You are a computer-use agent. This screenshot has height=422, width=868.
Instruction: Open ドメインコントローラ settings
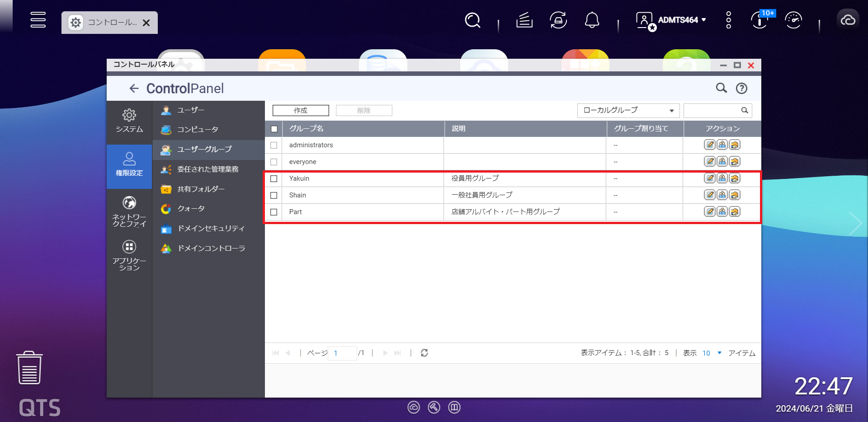coord(208,249)
